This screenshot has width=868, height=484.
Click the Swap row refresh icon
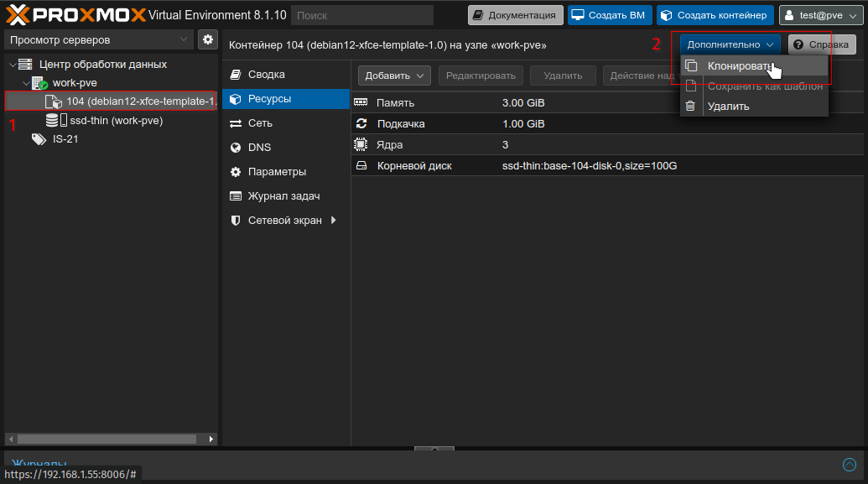[x=361, y=123]
